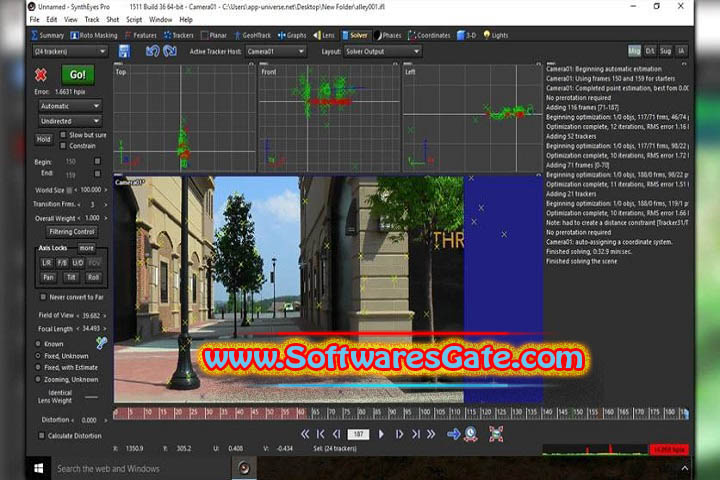Viewport: 720px width, 480px height.
Task: Open the Active Tracker Host dropdown
Action: coord(276,51)
